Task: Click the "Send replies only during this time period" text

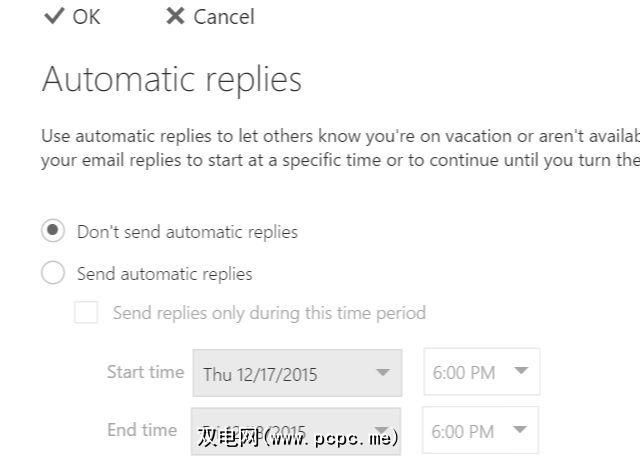Action: click(269, 313)
